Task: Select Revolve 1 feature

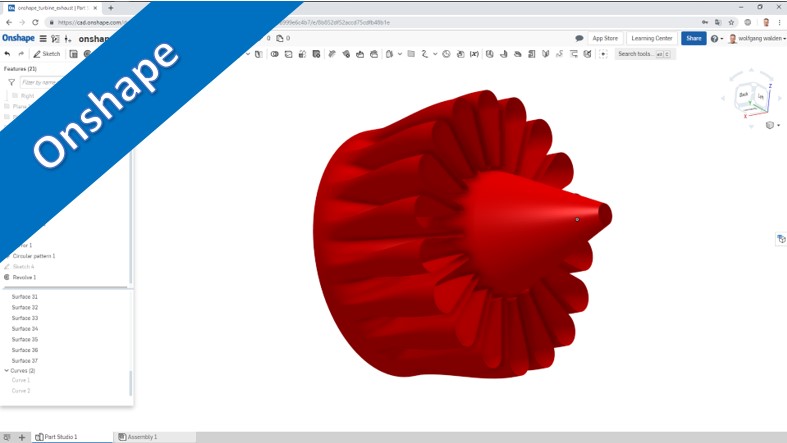Action: (x=24, y=277)
